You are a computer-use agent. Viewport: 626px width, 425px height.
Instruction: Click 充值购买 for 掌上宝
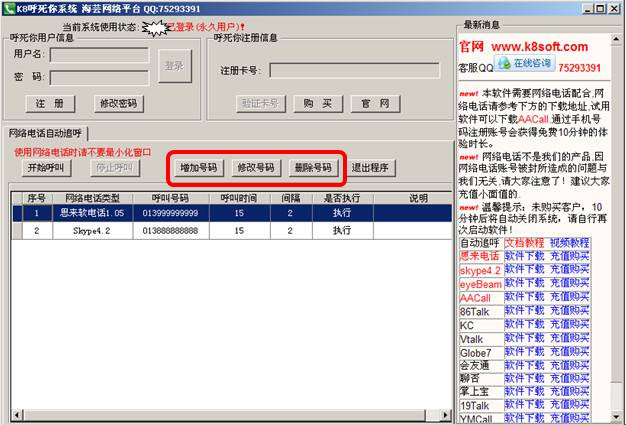click(570, 391)
